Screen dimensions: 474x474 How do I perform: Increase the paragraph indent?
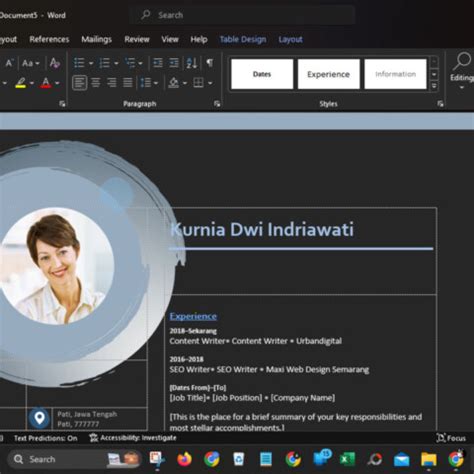(174, 63)
